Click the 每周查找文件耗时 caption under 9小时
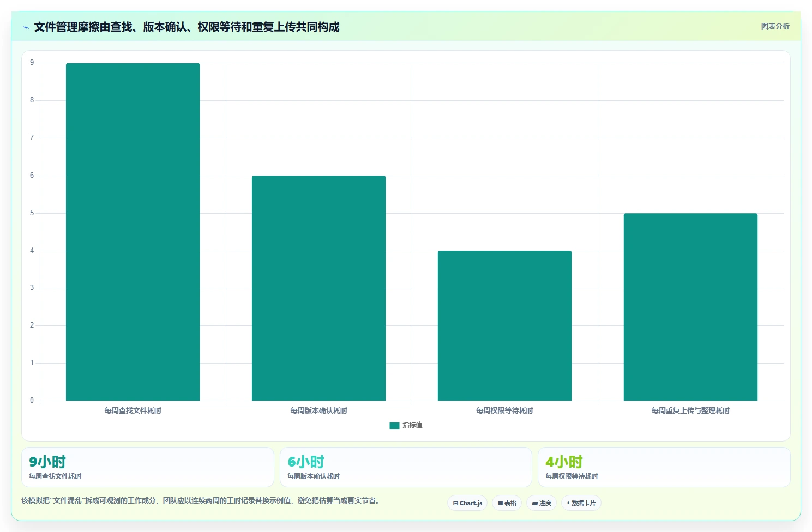812x532 pixels. click(55, 476)
